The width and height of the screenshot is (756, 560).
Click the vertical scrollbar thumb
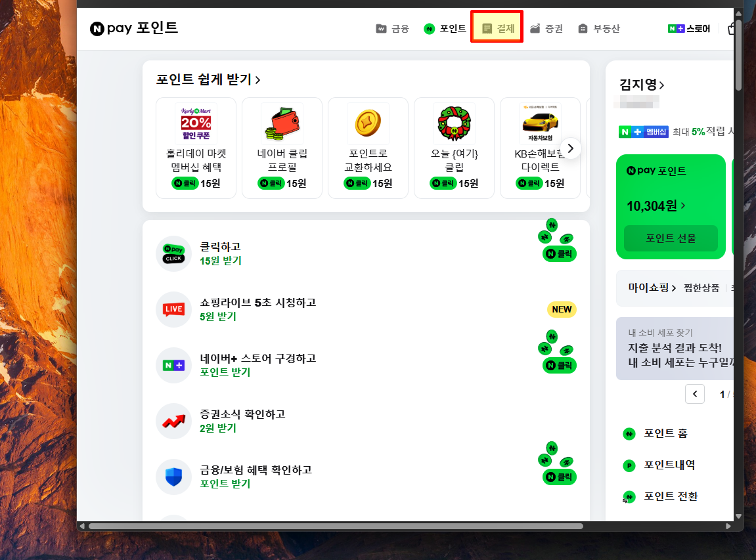point(739,54)
